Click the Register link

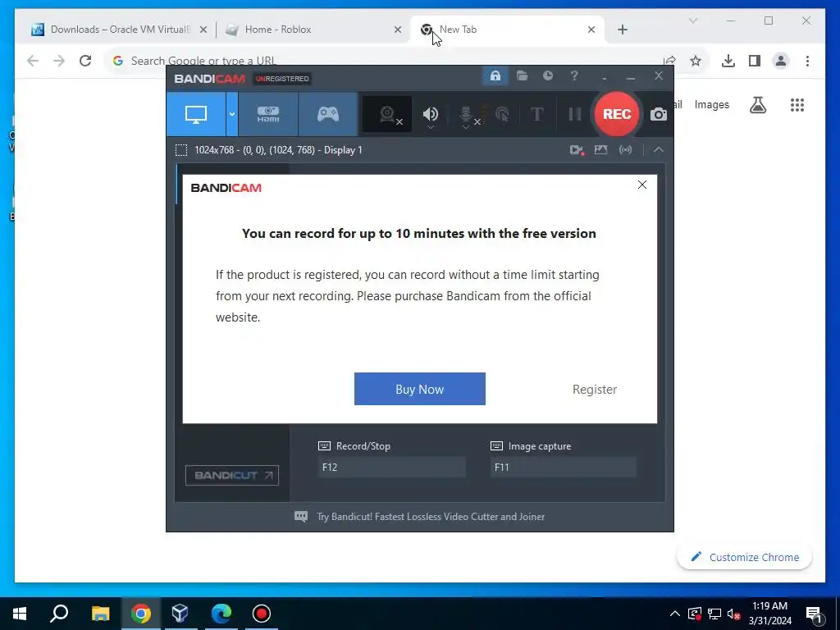coord(595,390)
